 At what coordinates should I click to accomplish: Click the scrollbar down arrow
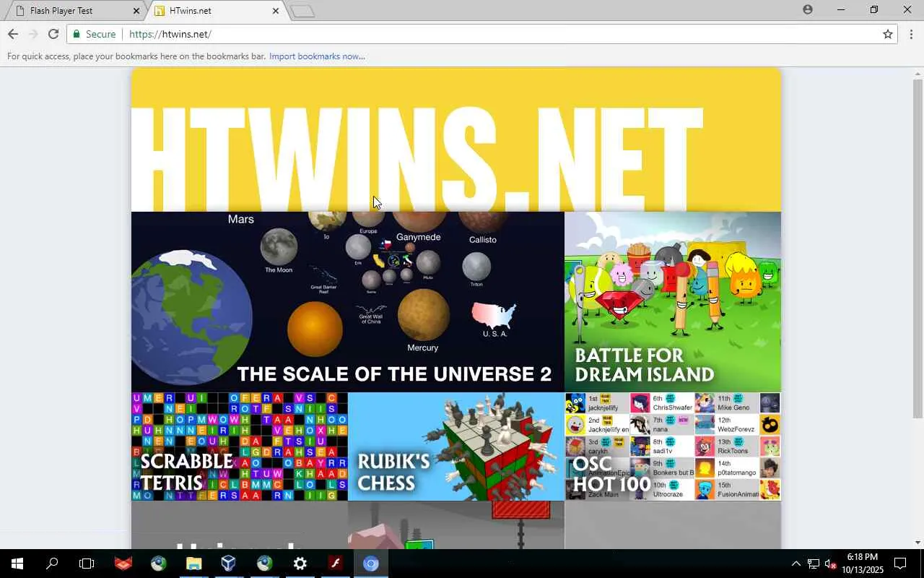[918, 543]
